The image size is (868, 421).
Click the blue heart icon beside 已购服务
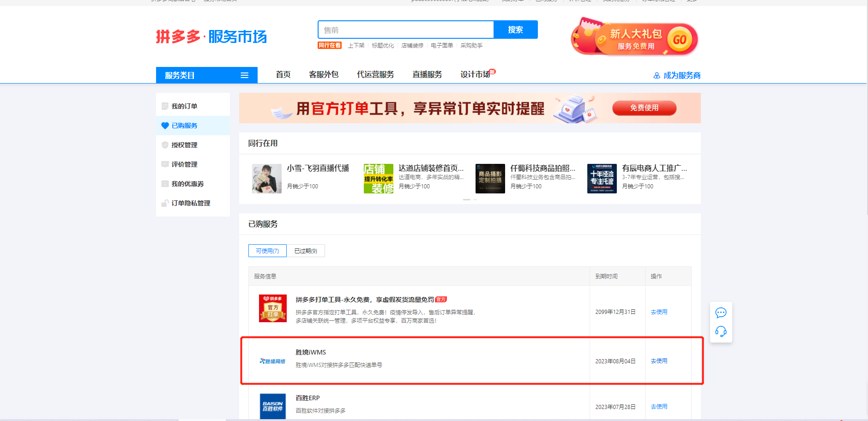(165, 126)
